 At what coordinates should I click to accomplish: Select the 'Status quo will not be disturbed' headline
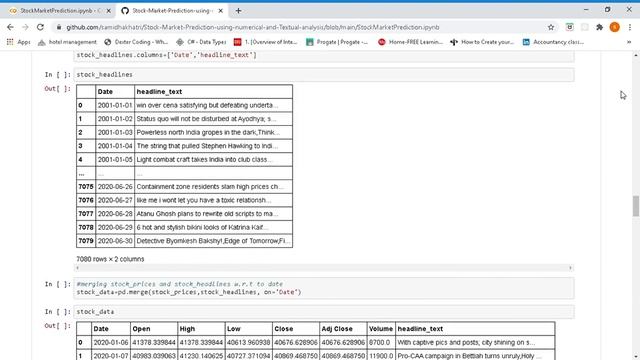tap(213, 119)
